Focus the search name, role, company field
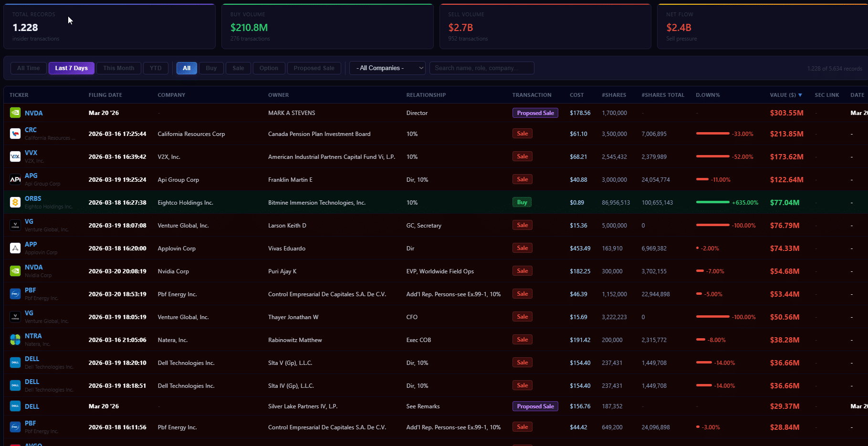Screen dimensions: 868x446 [x=481, y=68]
